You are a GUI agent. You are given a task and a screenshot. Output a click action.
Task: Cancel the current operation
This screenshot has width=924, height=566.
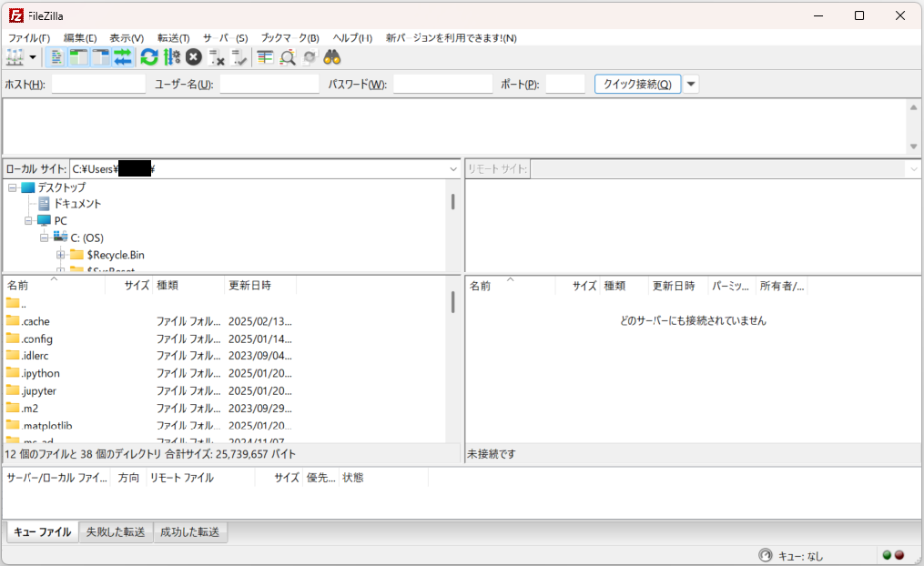point(194,57)
